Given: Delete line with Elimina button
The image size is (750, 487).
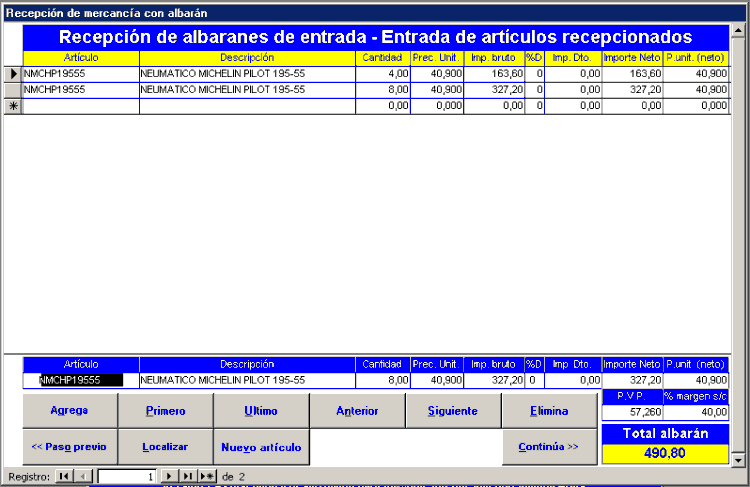Looking at the screenshot, I should [550, 410].
